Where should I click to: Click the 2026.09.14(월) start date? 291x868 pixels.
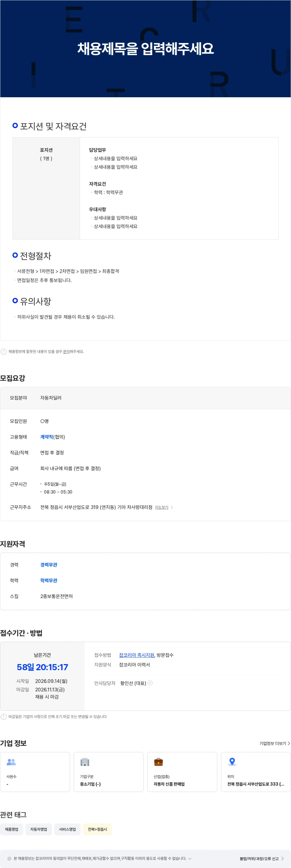(51, 681)
